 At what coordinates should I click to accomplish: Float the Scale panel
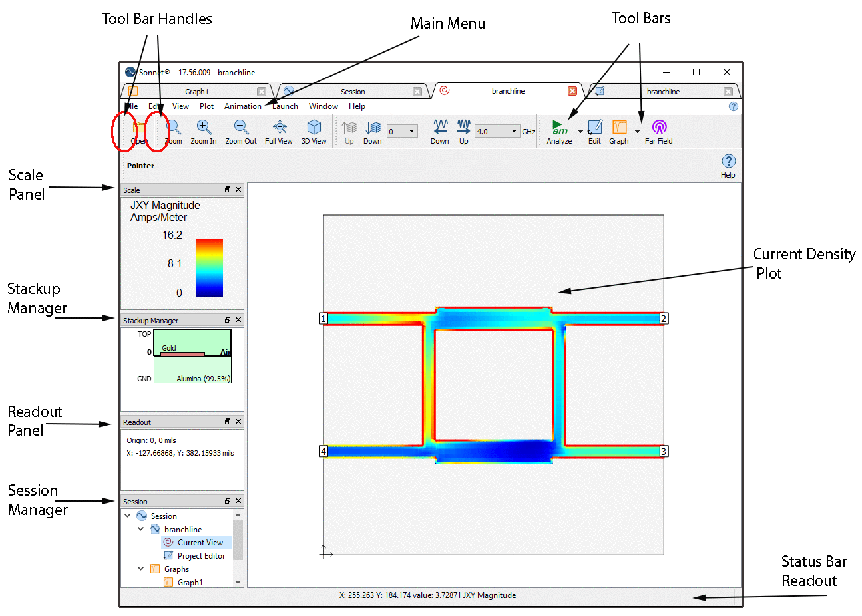pyautogui.click(x=228, y=190)
